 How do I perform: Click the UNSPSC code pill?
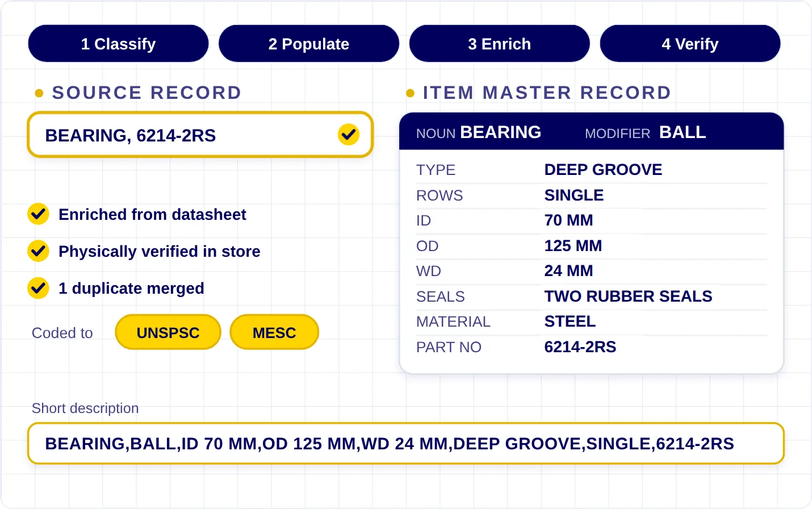tap(168, 332)
